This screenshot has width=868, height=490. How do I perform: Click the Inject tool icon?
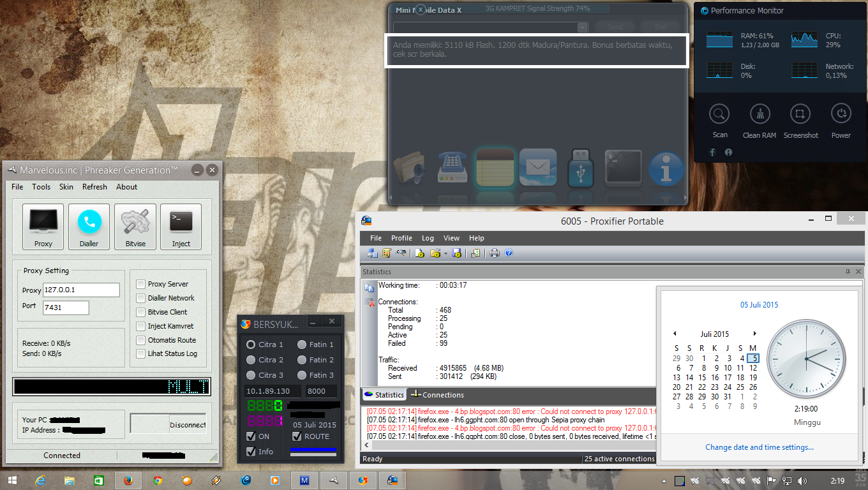181,226
